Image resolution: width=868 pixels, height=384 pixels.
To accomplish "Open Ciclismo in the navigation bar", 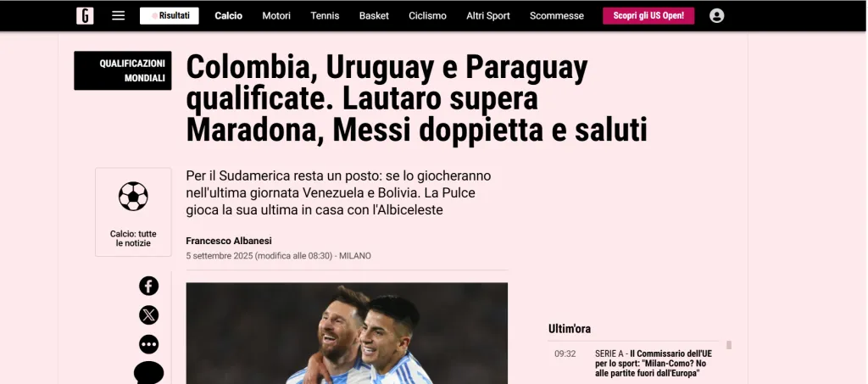I will pos(427,15).
